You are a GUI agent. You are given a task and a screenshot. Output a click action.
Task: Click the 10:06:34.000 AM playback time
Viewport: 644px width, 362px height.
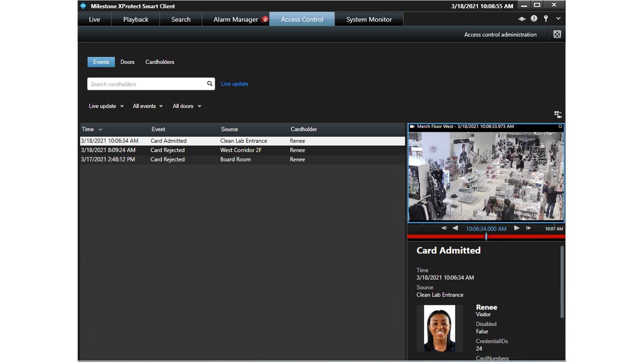486,229
